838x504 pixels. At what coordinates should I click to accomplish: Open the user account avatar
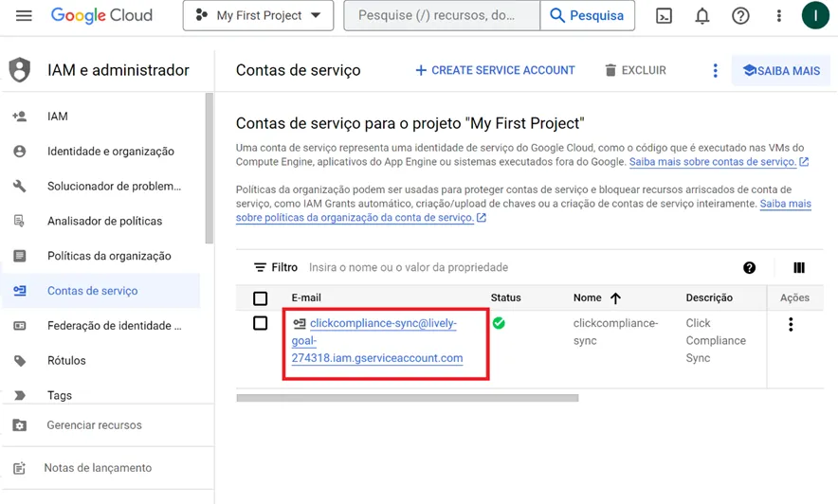[x=815, y=15]
